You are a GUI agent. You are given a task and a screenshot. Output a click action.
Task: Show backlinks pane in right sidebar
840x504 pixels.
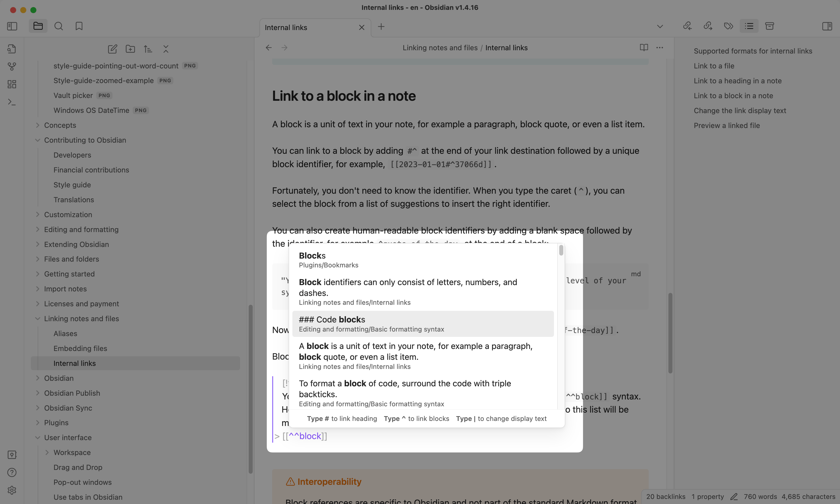point(687,26)
